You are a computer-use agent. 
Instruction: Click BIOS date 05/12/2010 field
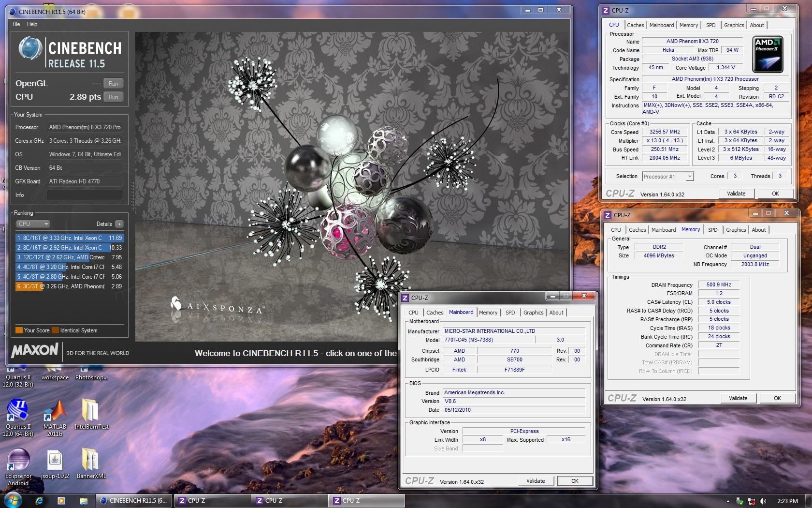(514, 410)
